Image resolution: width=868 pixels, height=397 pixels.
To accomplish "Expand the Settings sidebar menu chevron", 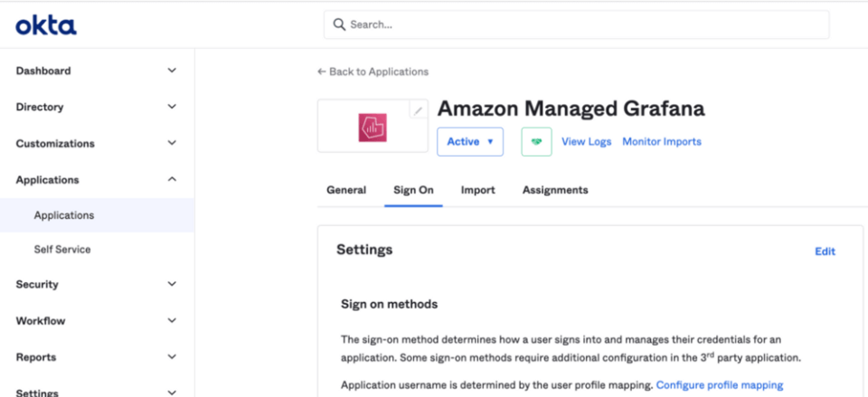I will click(x=172, y=392).
